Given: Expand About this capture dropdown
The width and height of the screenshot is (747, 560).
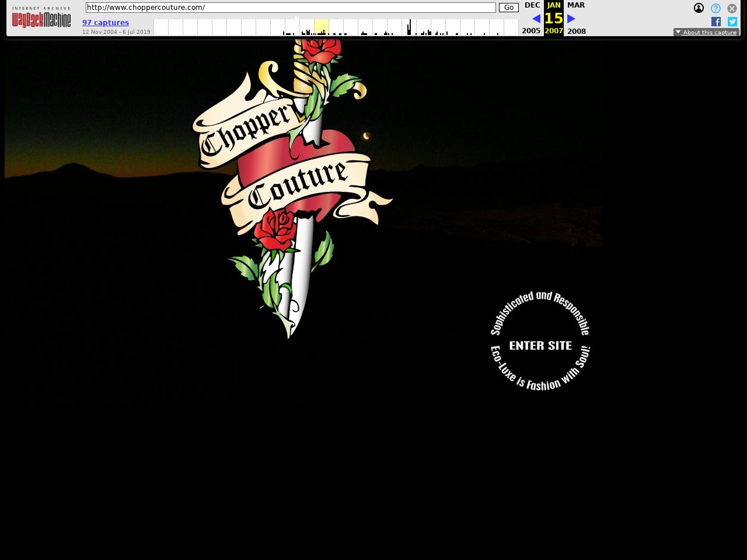Looking at the screenshot, I should tap(706, 32).
